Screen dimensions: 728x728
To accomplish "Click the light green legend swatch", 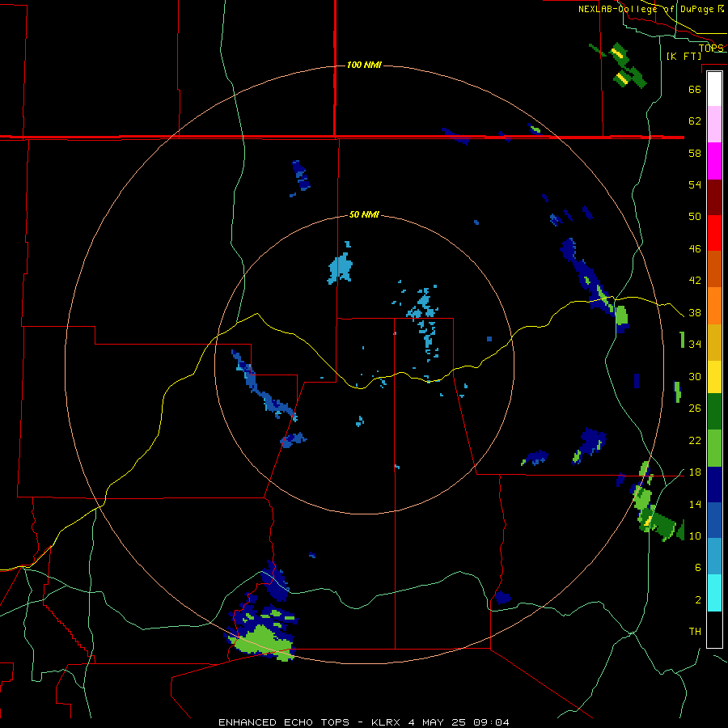I will (x=714, y=448).
